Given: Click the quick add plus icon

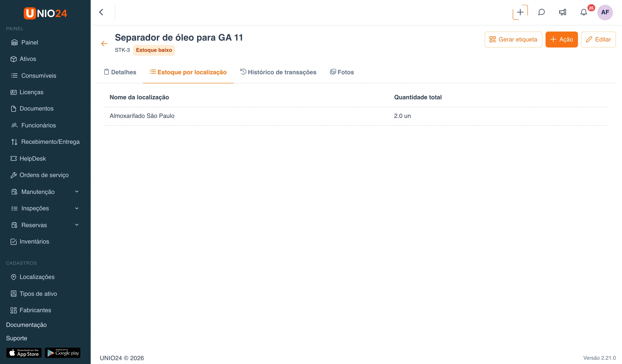Looking at the screenshot, I should click(520, 12).
